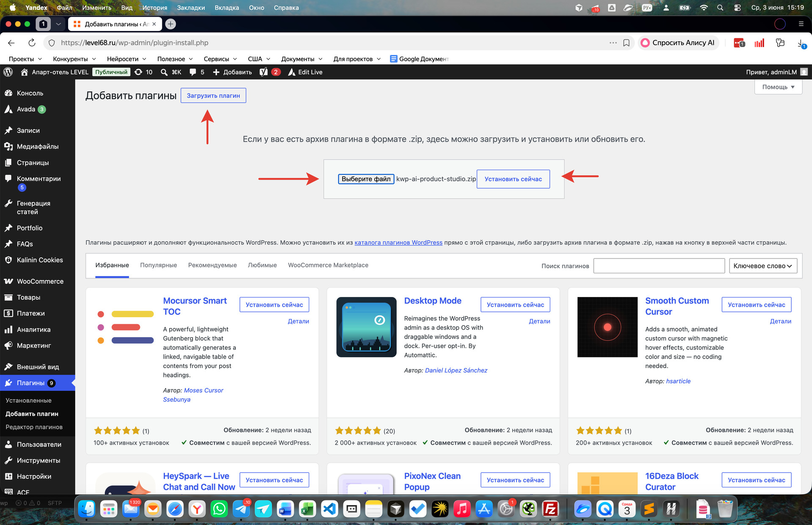
Task: Click Спросить Алису AI button
Action: point(678,43)
